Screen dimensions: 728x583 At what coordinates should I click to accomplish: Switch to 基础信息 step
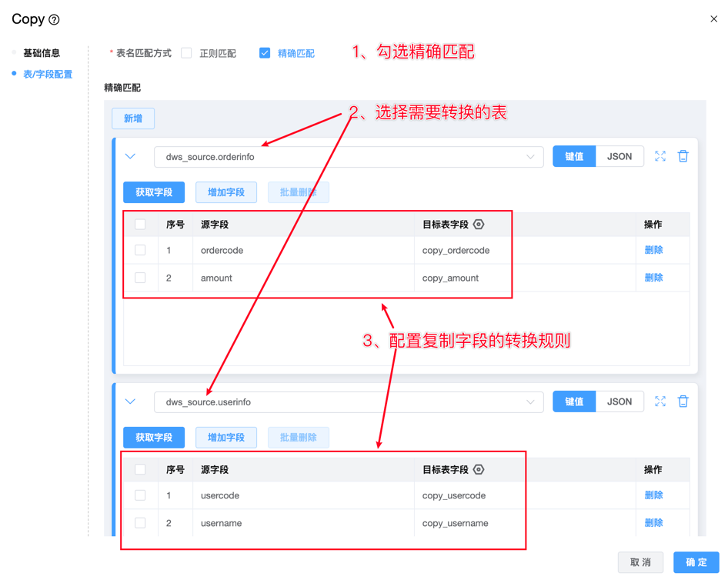(42, 53)
